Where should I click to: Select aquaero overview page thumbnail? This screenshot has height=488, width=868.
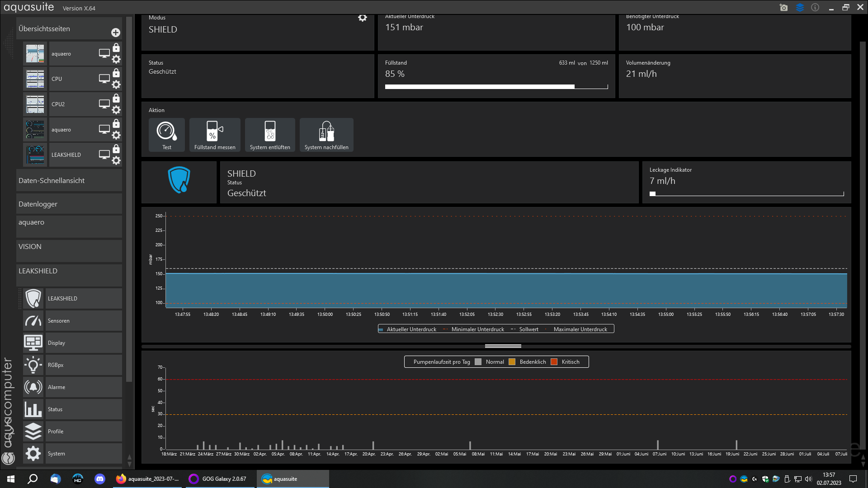tap(35, 54)
